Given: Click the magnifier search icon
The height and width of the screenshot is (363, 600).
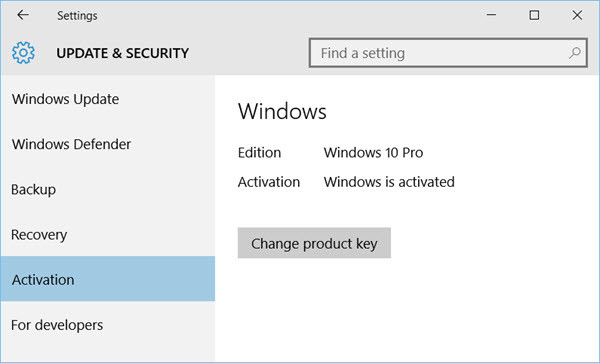Looking at the screenshot, I should (574, 53).
